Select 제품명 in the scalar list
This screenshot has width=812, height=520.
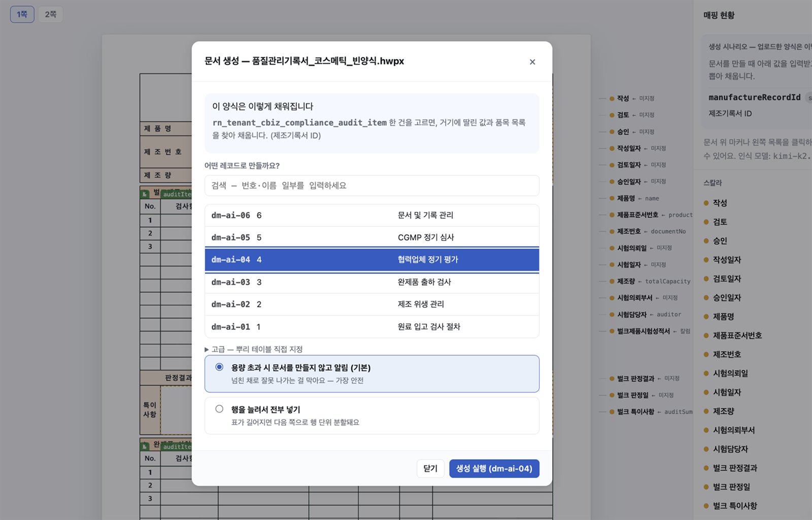[x=724, y=317]
